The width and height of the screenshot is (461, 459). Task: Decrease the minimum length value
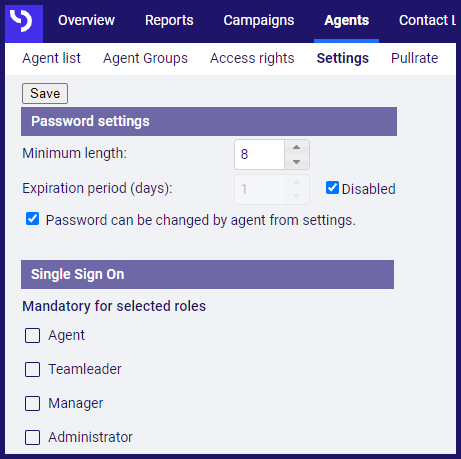(296, 162)
